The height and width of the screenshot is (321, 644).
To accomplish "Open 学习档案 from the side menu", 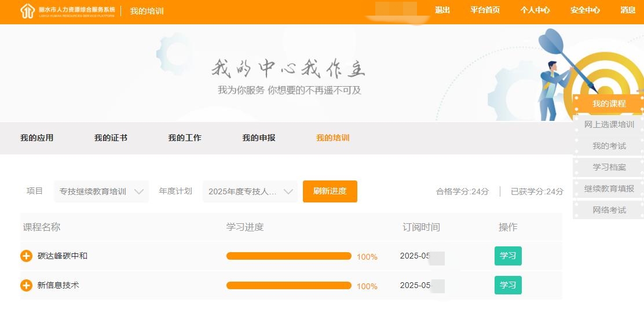I will pyautogui.click(x=609, y=167).
